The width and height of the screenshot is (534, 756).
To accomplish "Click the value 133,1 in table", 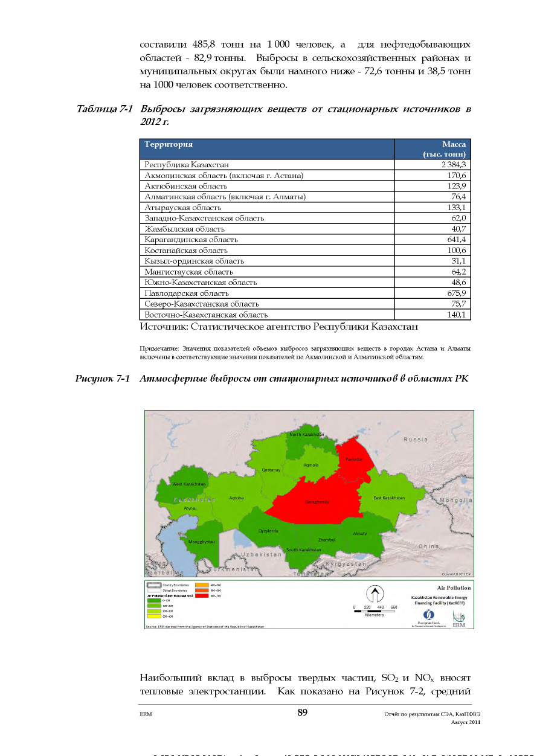I will (x=457, y=207).
